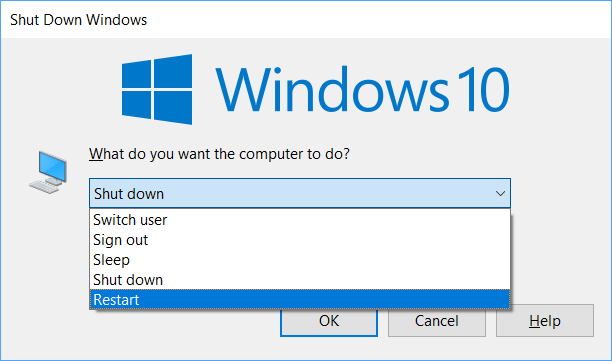This screenshot has width=612, height=361.
Task: Click the combo box showing Shut down
Action: (300, 194)
